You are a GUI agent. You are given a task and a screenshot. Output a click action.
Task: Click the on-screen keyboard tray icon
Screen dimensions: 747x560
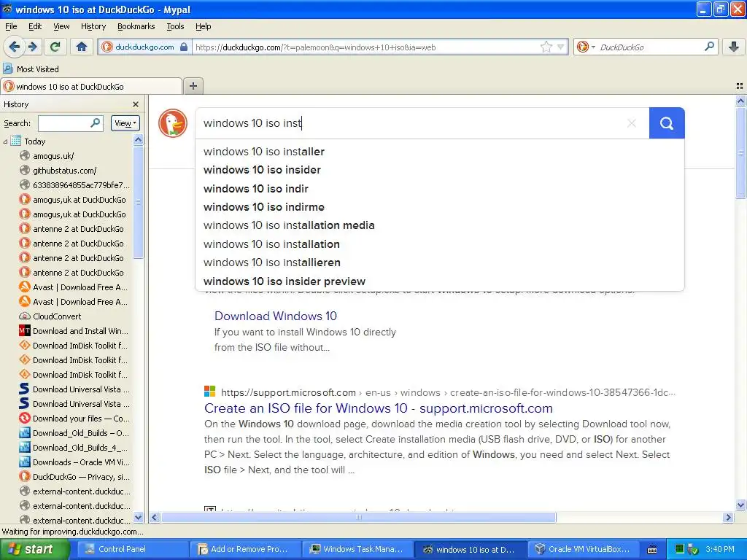(x=652, y=550)
